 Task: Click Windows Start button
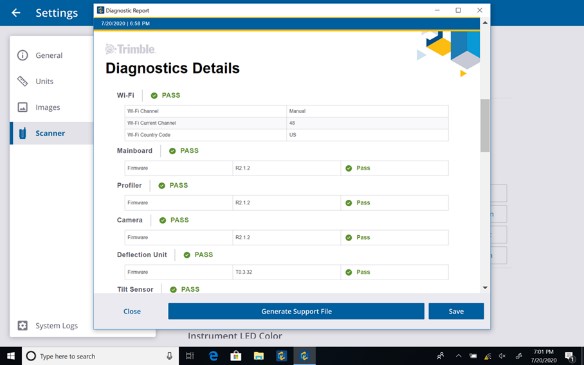point(11,356)
